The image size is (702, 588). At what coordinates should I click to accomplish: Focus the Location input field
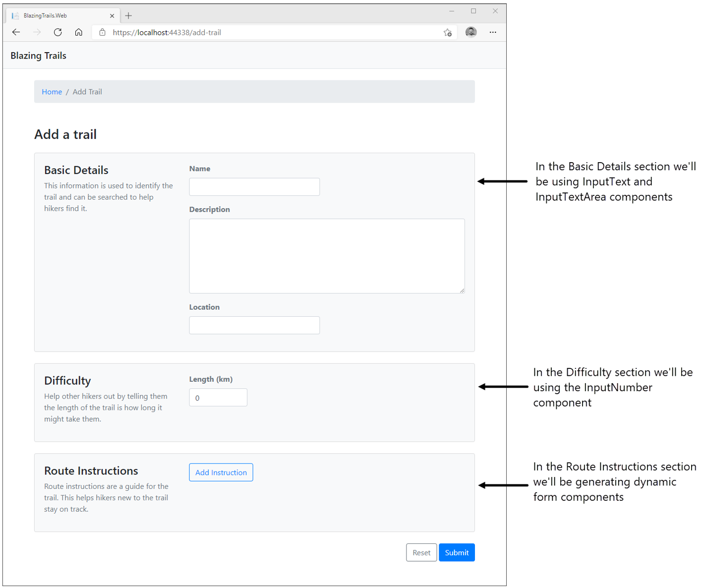point(254,325)
